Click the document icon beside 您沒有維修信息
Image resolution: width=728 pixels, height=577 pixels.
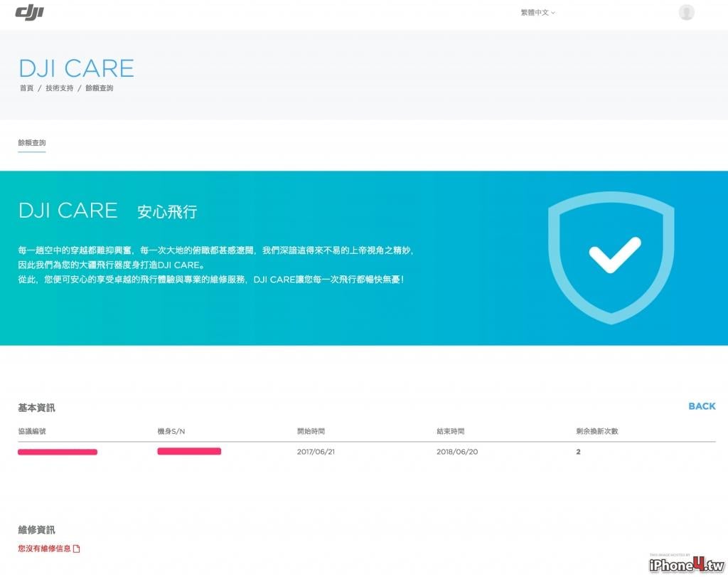pyautogui.click(x=77, y=549)
